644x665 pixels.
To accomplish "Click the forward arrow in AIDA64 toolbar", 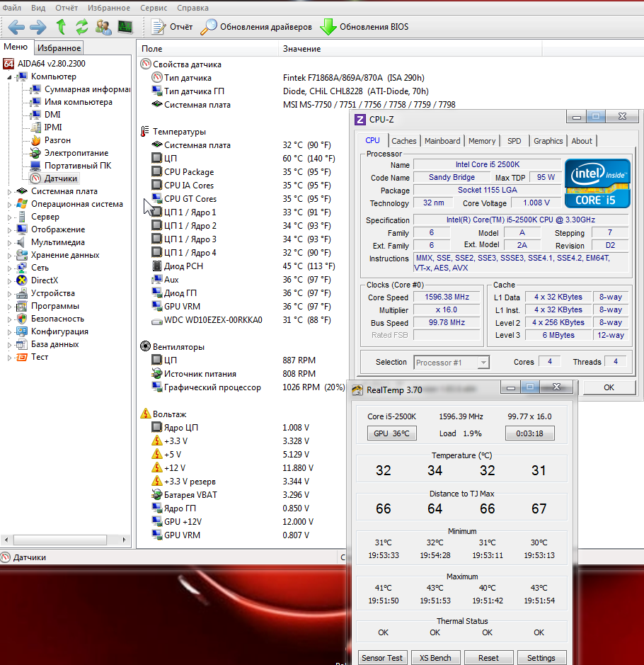I will (x=38, y=27).
